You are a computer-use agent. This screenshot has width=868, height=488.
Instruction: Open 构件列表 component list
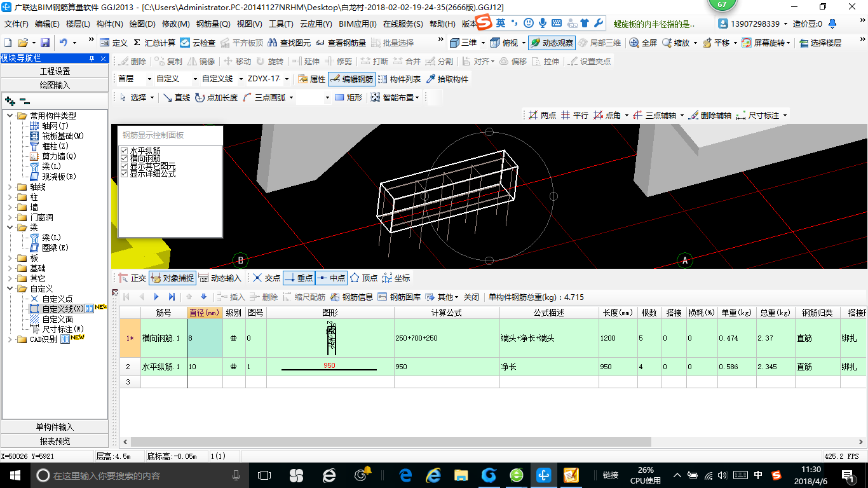[x=399, y=79]
